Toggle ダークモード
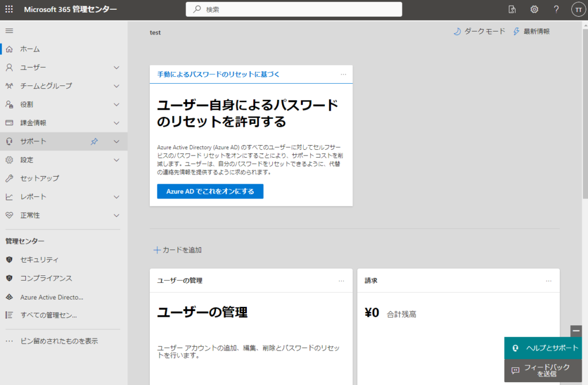This screenshot has width=588, height=385. (x=479, y=32)
